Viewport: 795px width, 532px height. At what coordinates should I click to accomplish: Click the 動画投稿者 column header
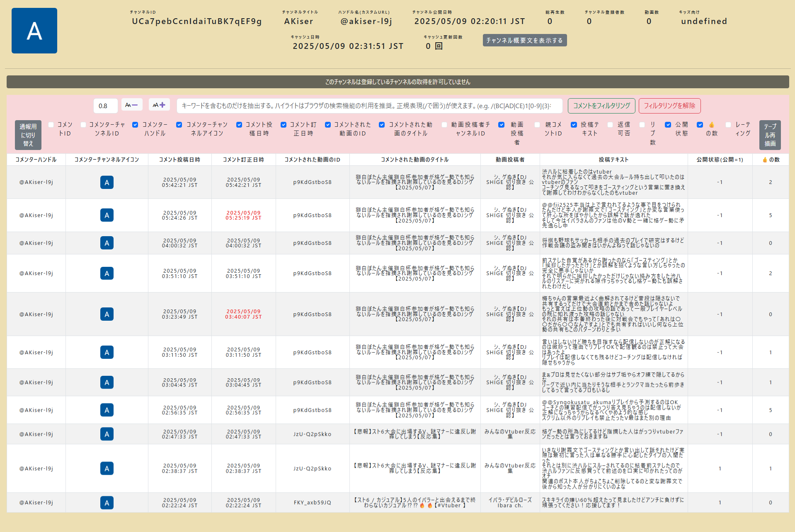click(x=510, y=160)
